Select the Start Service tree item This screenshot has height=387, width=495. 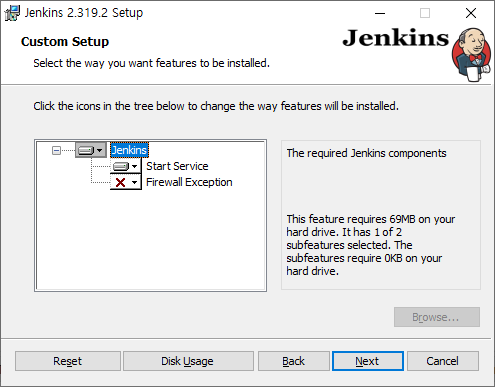[177, 166]
